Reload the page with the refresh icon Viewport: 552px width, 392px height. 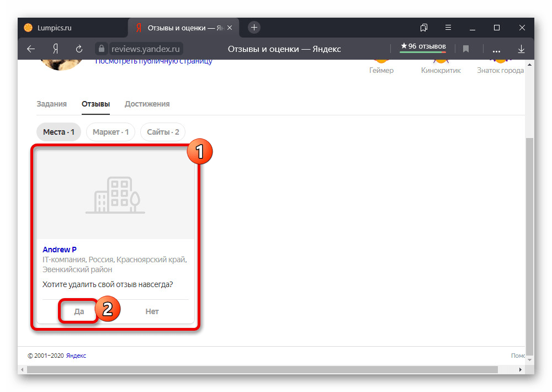point(79,49)
